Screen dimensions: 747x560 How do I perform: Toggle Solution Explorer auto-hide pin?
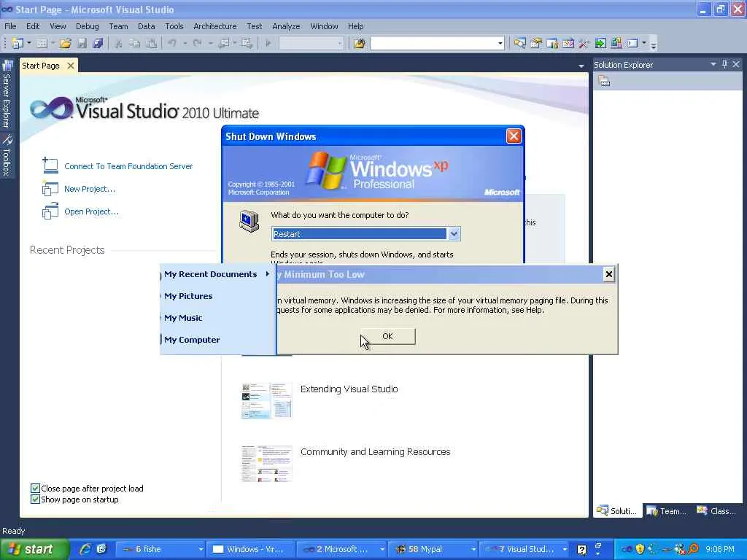click(724, 64)
